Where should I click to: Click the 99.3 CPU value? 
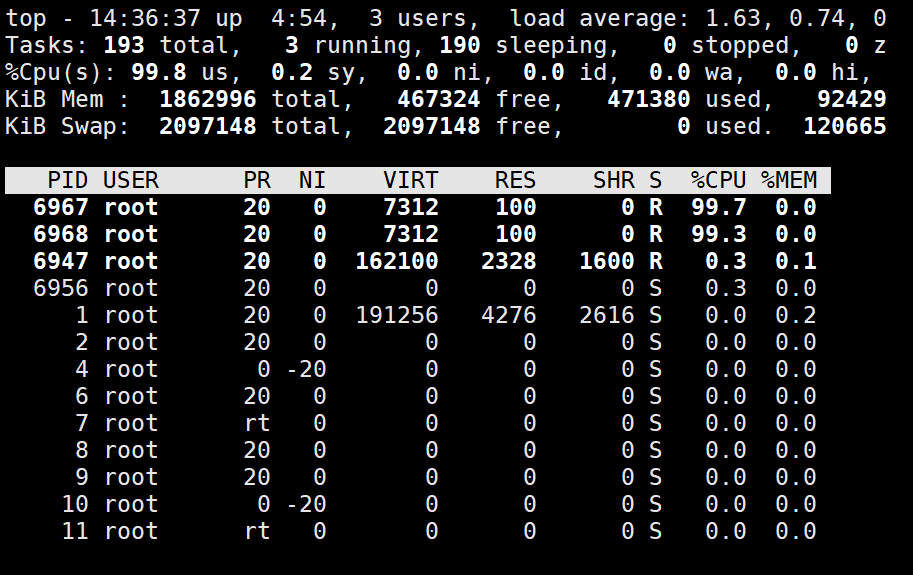[719, 234]
